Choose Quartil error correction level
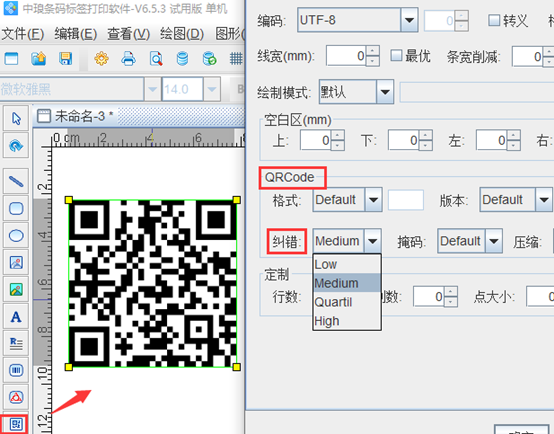554x434 pixels. (347, 302)
